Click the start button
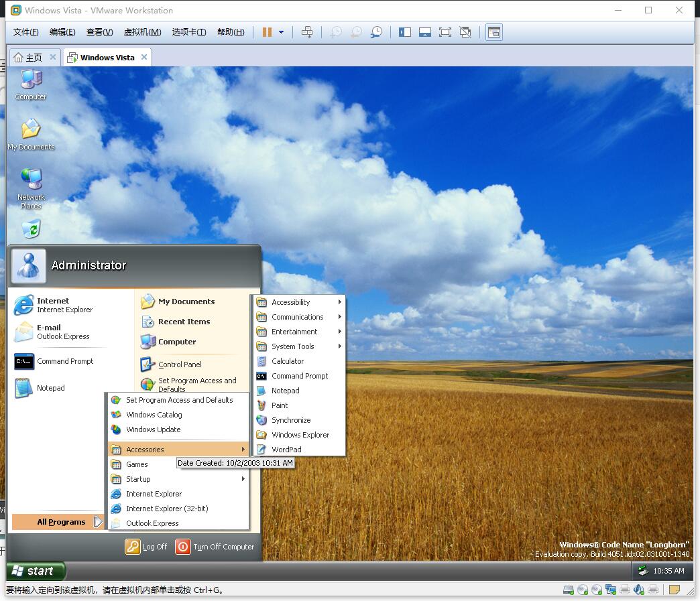 coord(36,571)
